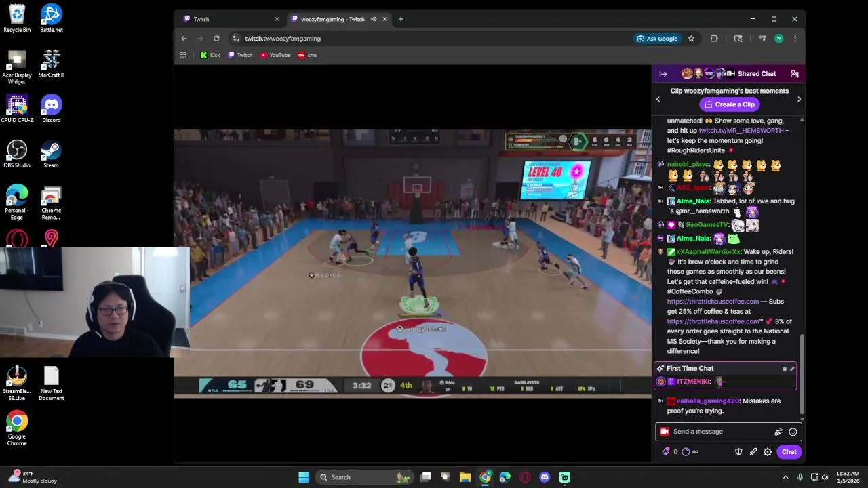This screenshot has height=488, width=868.
Task: Show hidden system tray icons chevron
Action: pos(786,477)
